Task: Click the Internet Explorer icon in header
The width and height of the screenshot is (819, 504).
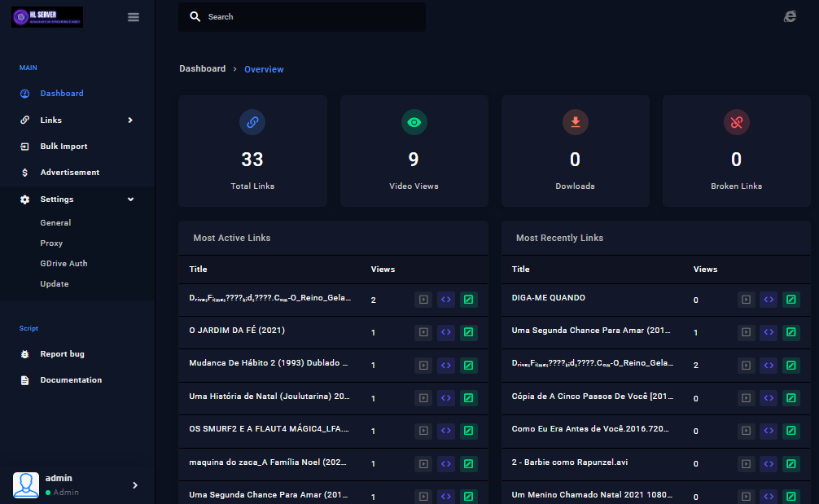Action: [x=790, y=16]
